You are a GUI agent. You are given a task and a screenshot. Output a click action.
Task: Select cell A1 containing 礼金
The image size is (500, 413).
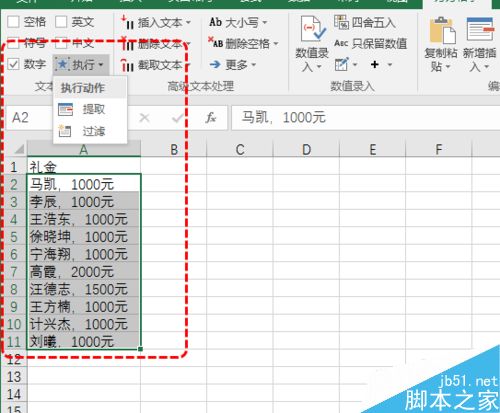[84, 166]
